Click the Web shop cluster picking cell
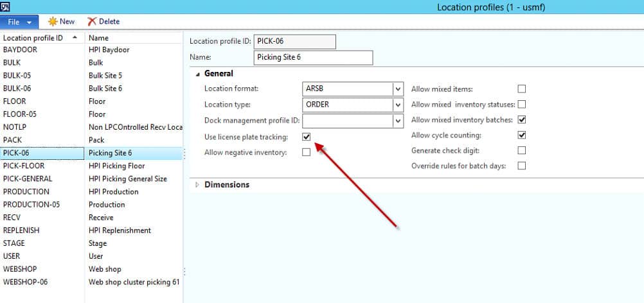The width and height of the screenshot is (644, 303). pyautogui.click(x=134, y=282)
